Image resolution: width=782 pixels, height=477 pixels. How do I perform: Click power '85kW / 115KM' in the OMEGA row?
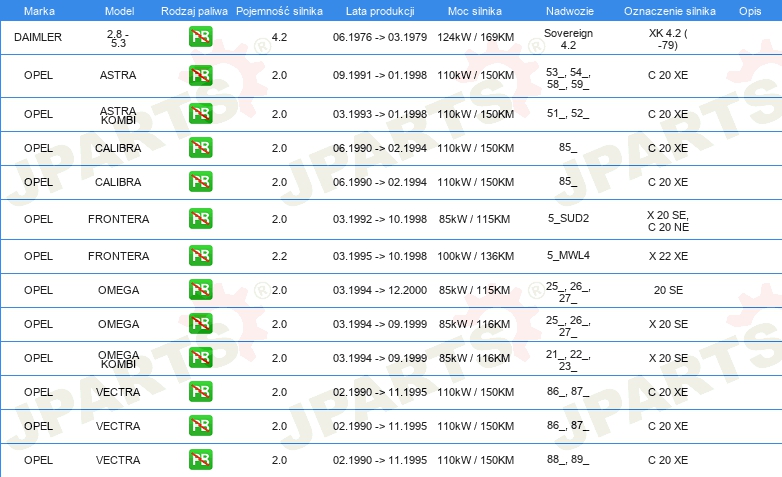point(475,290)
